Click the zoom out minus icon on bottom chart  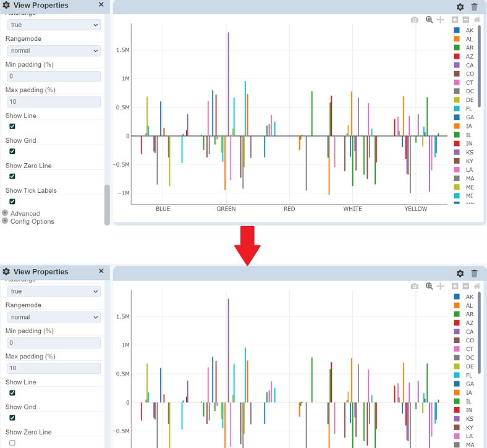[x=466, y=286]
